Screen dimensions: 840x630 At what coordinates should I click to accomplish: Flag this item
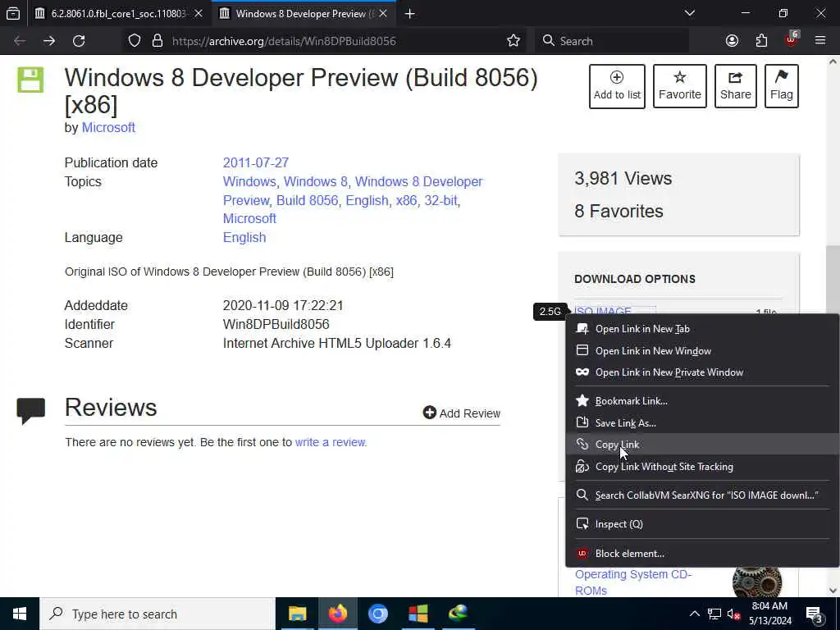click(782, 86)
